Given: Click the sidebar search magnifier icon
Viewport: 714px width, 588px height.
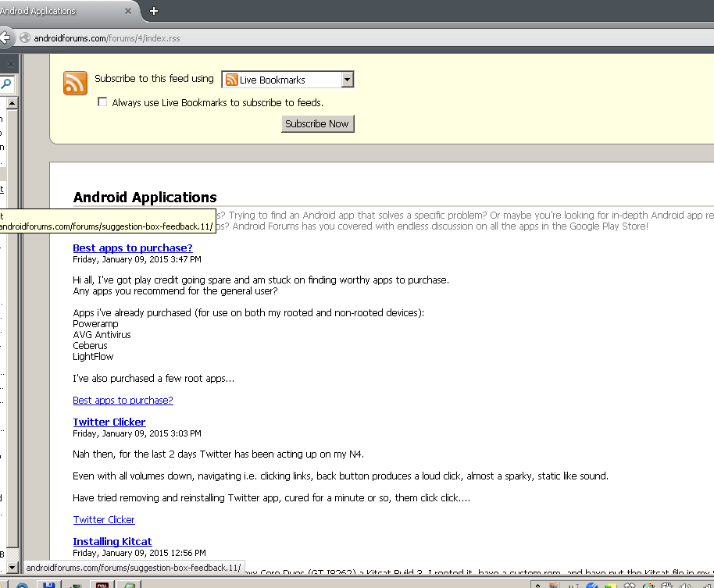Looking at the screenshot, I should coord(6,84).
